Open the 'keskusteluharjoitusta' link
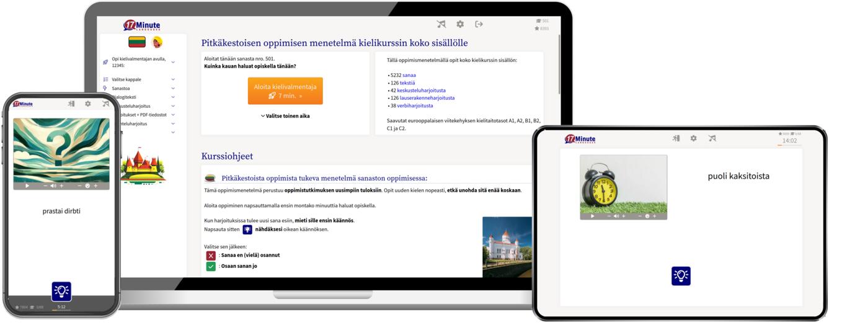 (x=421, y=90)
